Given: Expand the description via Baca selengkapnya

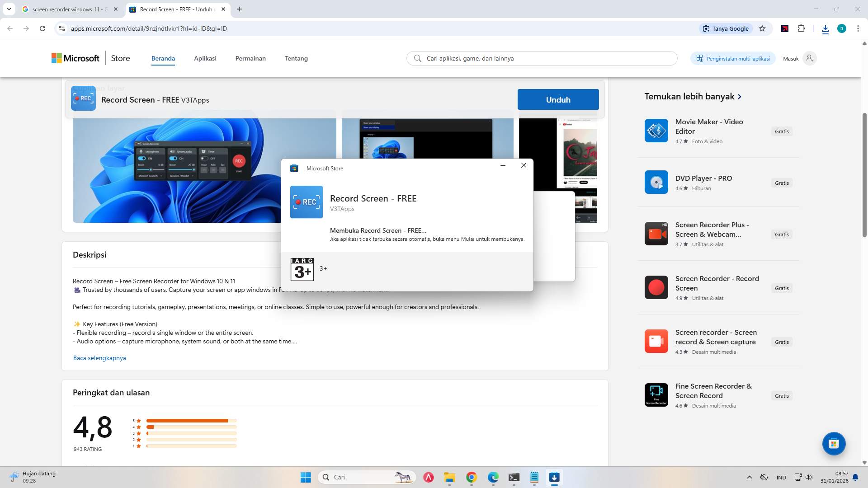Looking at the screenshot, I should point(99,357).
